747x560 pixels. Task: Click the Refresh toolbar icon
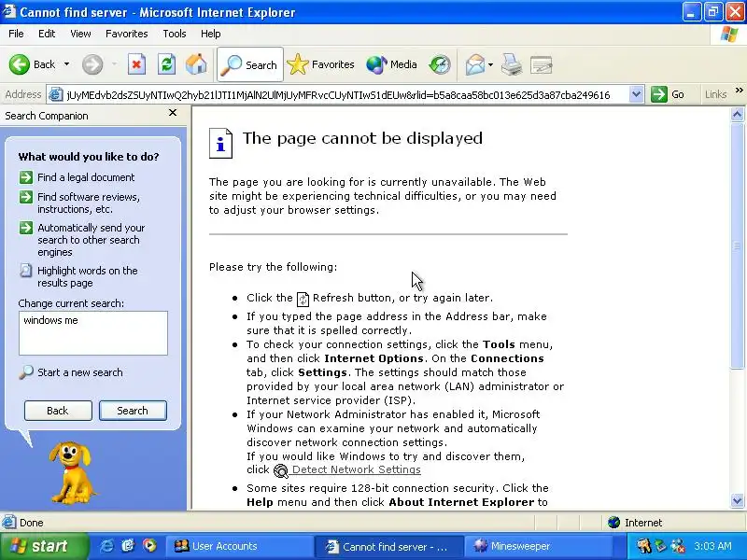coord(166,64)
